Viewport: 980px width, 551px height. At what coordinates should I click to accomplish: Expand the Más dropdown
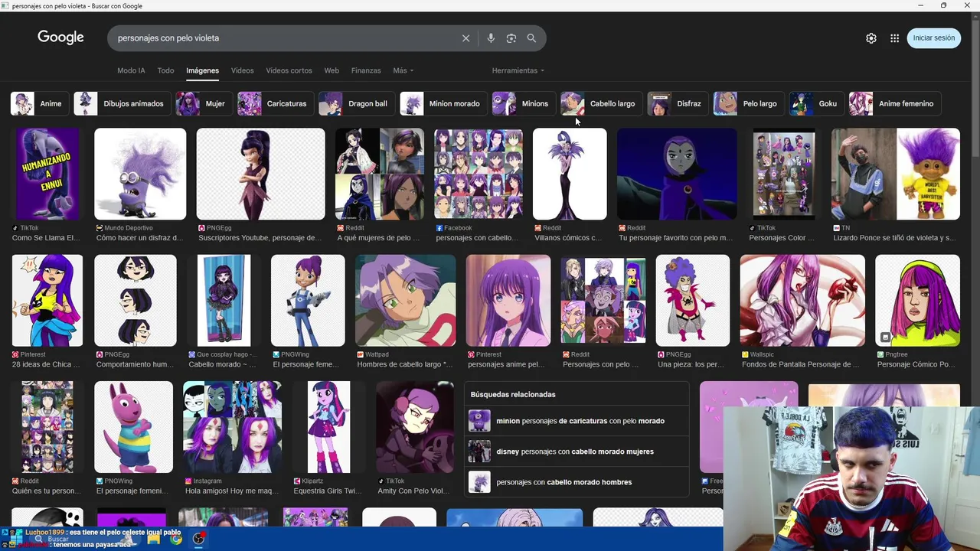403,70
